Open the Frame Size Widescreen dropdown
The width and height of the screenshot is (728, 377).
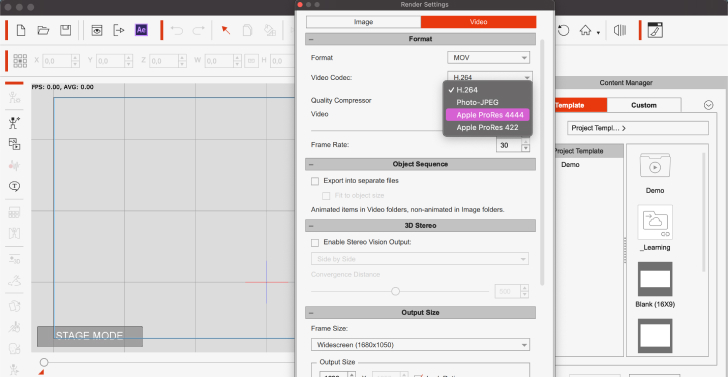pyautogui.click(x=420, y=345)
